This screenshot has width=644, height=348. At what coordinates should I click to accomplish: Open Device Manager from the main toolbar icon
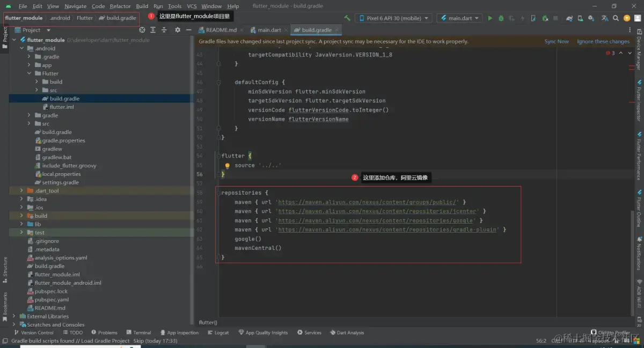point(581,18)
